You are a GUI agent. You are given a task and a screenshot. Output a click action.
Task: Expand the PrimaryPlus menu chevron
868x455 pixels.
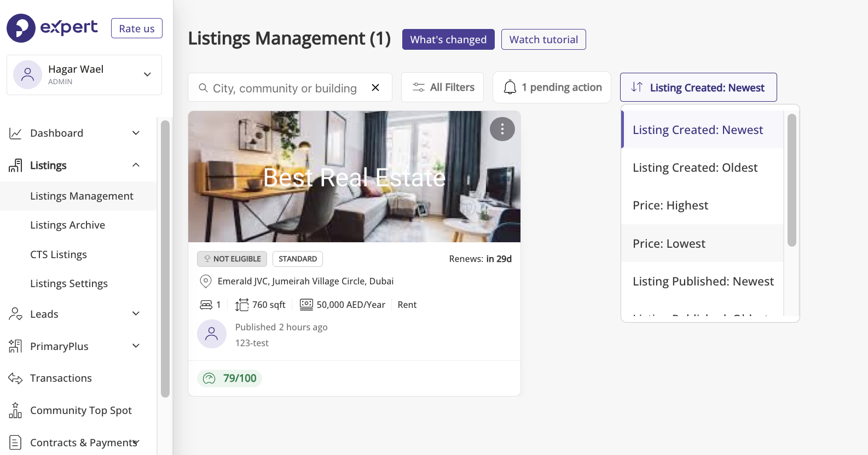coord(136,346)
